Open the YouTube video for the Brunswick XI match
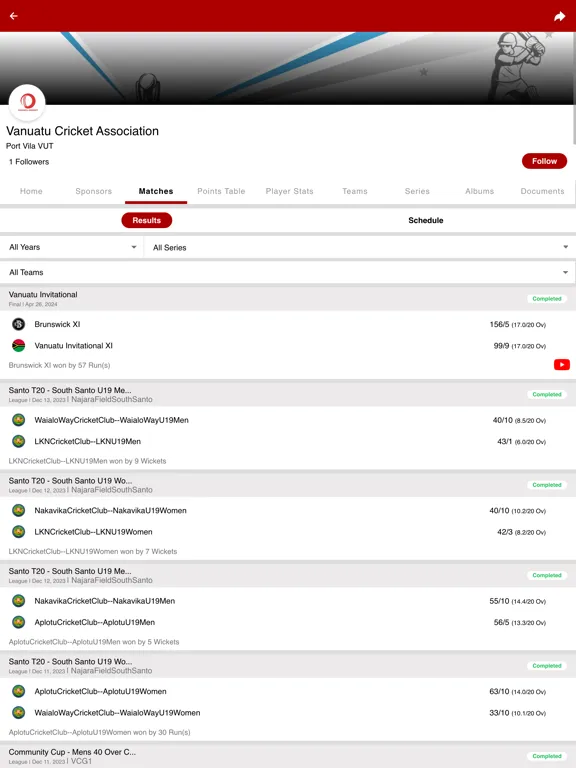 pyautogui.click(x=561, y=365)
